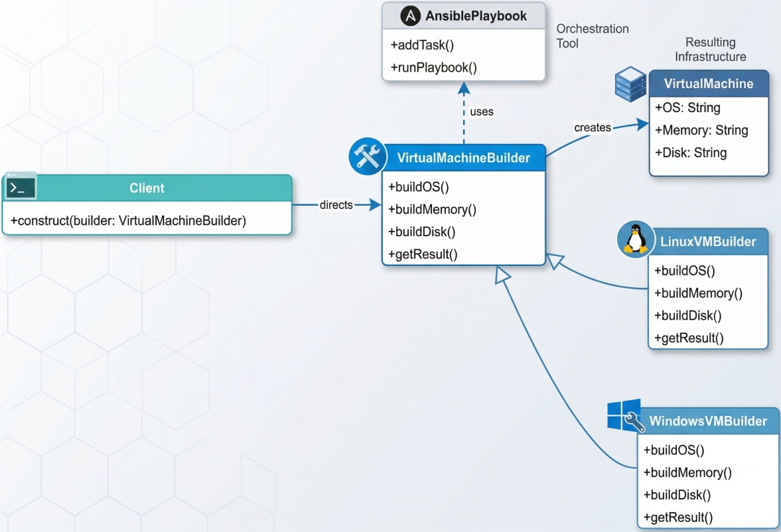The image size is (781, 532).
Task: Click the Ansible logo icon
Action: coord(409,15)
